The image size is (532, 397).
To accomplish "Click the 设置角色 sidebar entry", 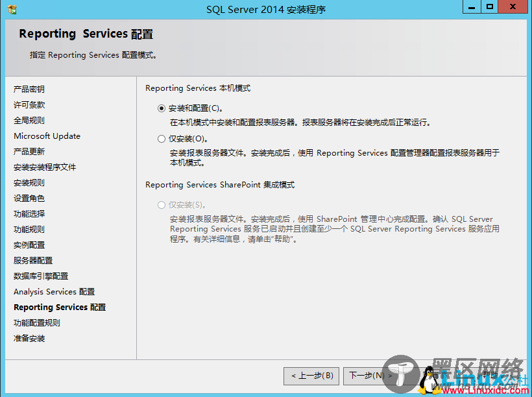I will coord(29,198).
